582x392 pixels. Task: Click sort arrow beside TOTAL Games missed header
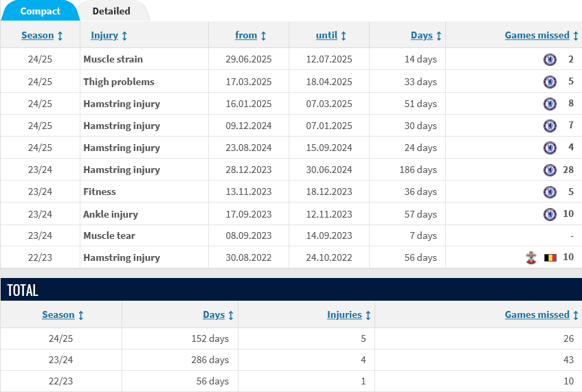576,315
